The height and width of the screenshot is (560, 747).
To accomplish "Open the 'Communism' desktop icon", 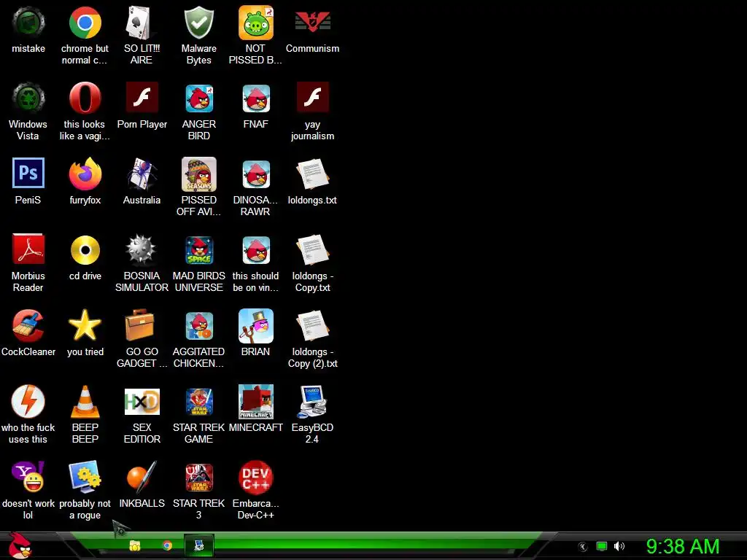I will (x=312, y=23).
